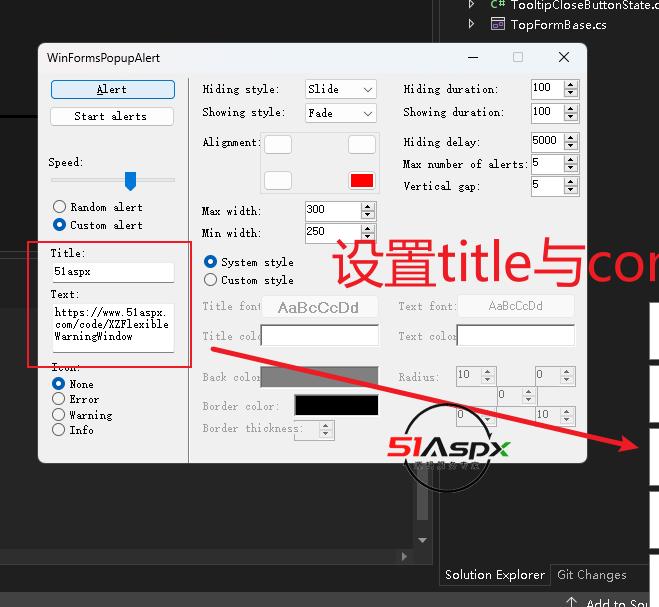
Task: Open the Showing style dropdown
Action: [340, 113]
